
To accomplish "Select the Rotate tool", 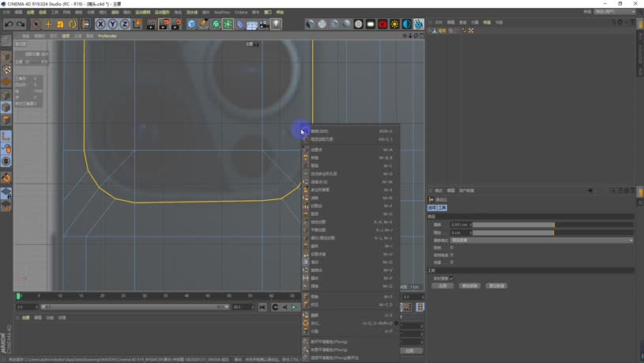I will point(72,25).
